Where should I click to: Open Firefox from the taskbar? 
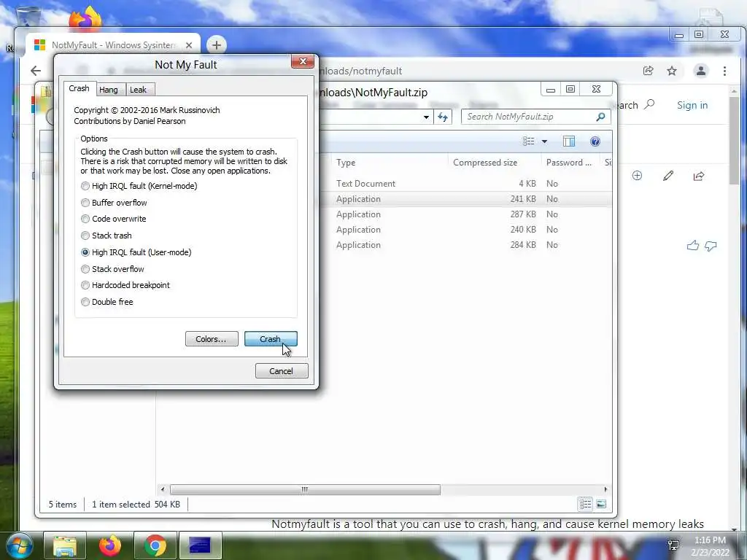(110, 545)
